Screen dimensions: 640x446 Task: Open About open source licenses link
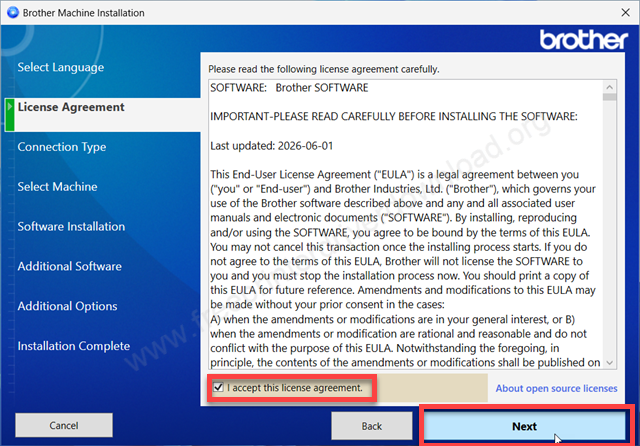click(x=556, y=388)
